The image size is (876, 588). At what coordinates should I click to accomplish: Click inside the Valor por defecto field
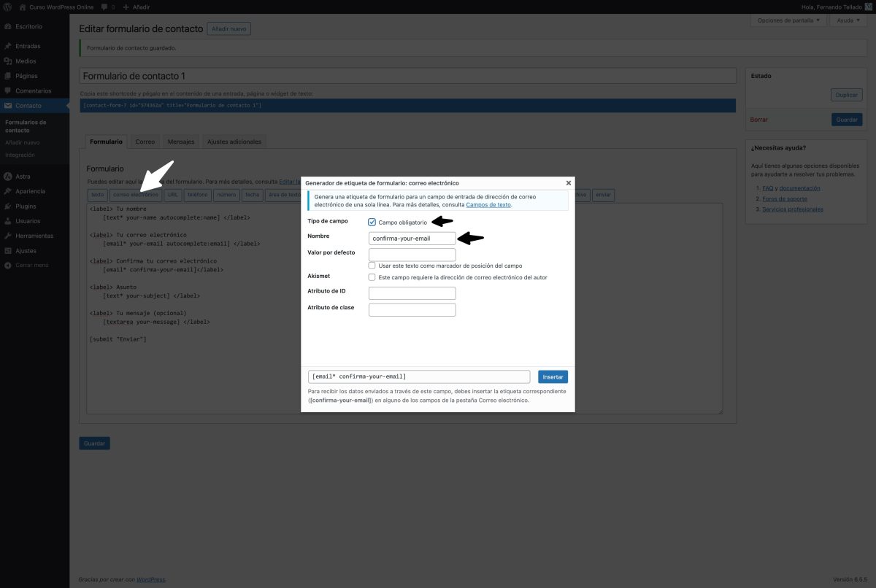point(412,252)
